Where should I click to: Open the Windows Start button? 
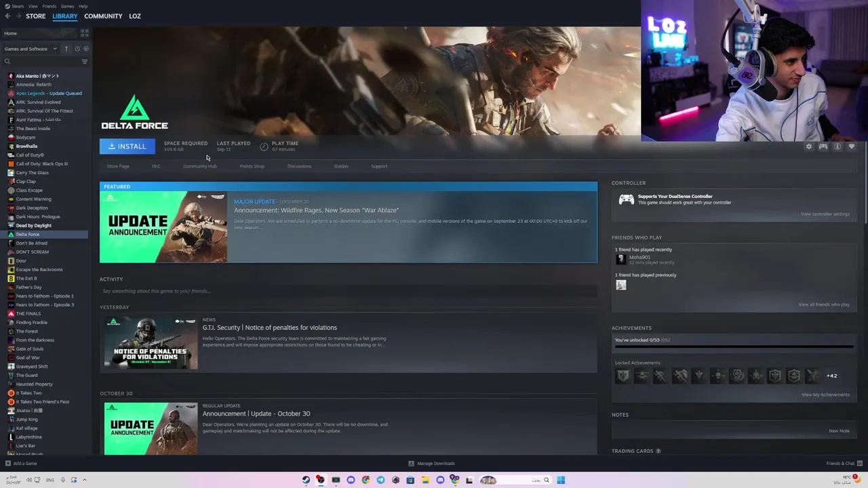point(561,480)
